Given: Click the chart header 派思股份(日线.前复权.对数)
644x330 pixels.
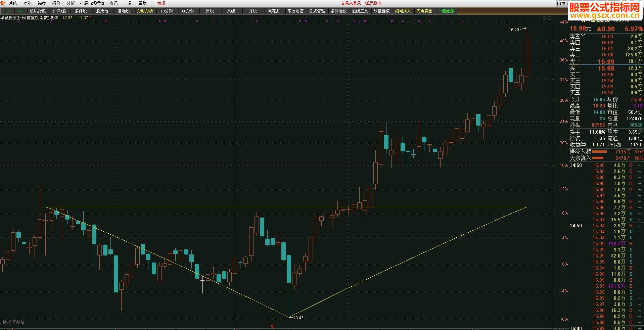Looking at the screenshot, I should tap(25, 18).
